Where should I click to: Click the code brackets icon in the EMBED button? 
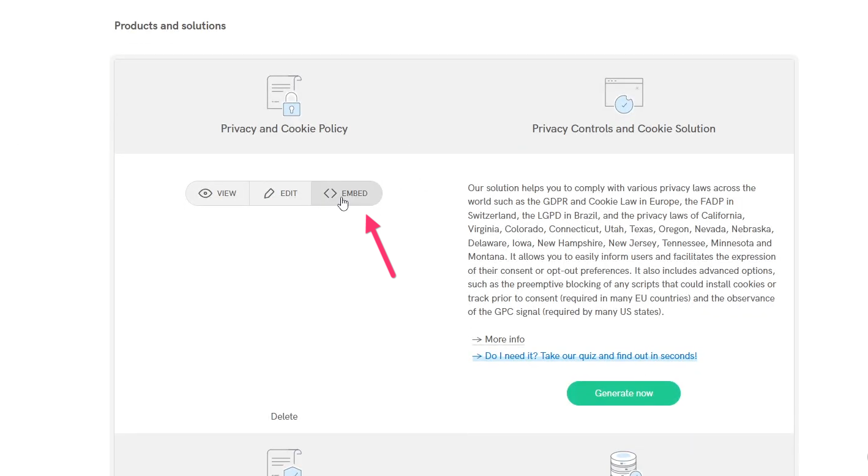click(x=331, y=194)
